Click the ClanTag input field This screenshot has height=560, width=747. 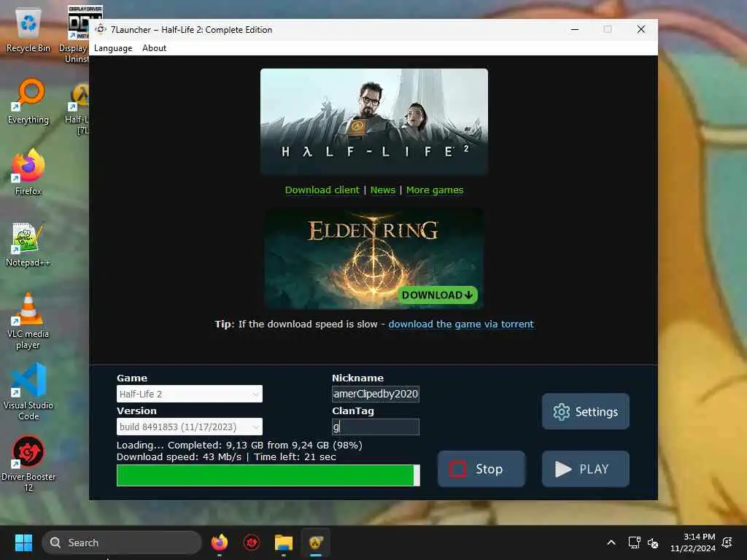click(x=376, y=427)
